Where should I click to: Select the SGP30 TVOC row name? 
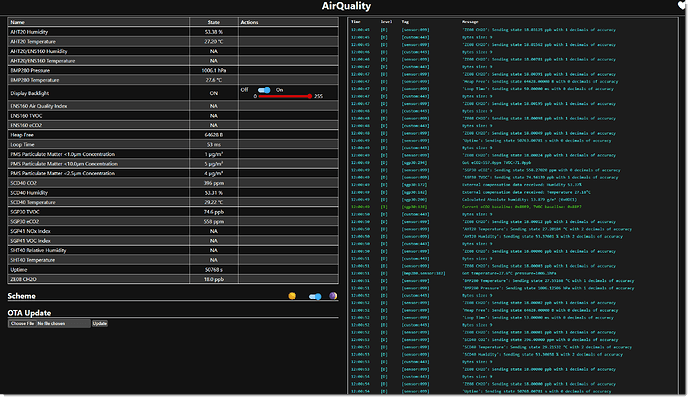tap(25, 212)
